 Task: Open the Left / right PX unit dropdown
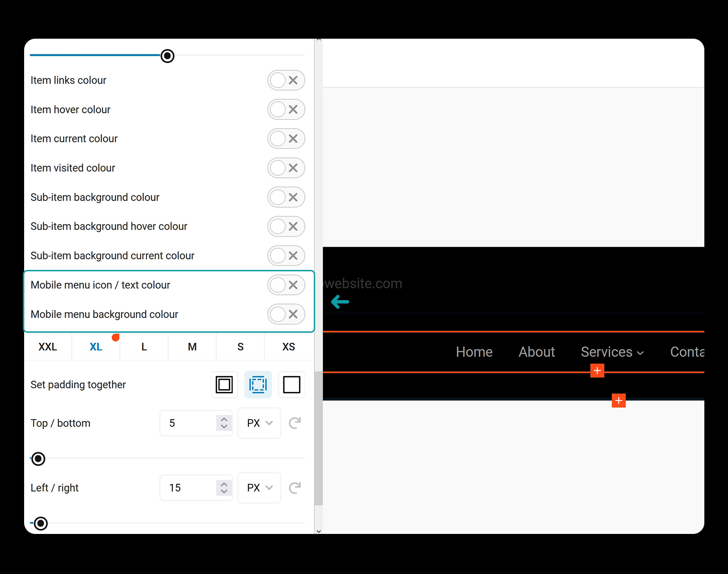click(259, 488)
